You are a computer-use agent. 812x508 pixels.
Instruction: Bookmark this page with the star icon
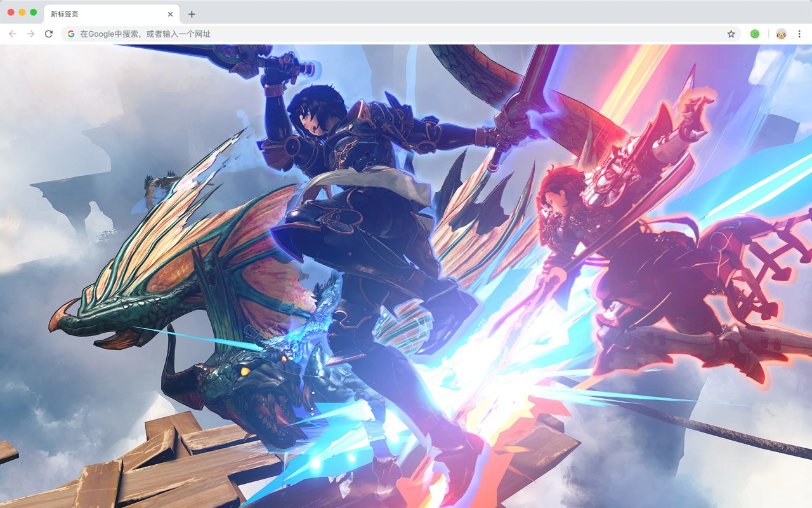click(731, 34)
